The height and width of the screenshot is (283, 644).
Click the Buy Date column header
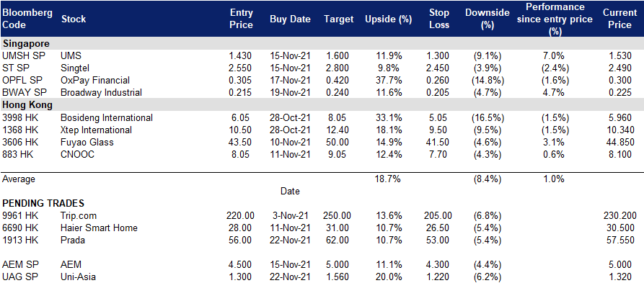pos(291,19)
